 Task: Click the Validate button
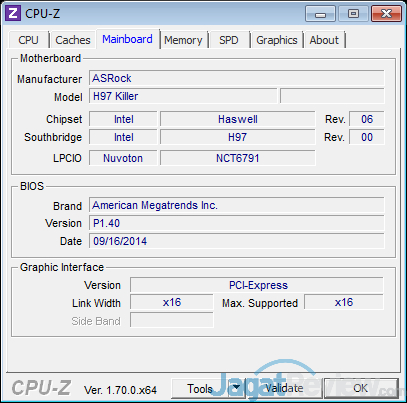pyautogui.click(x=284, y=388)
